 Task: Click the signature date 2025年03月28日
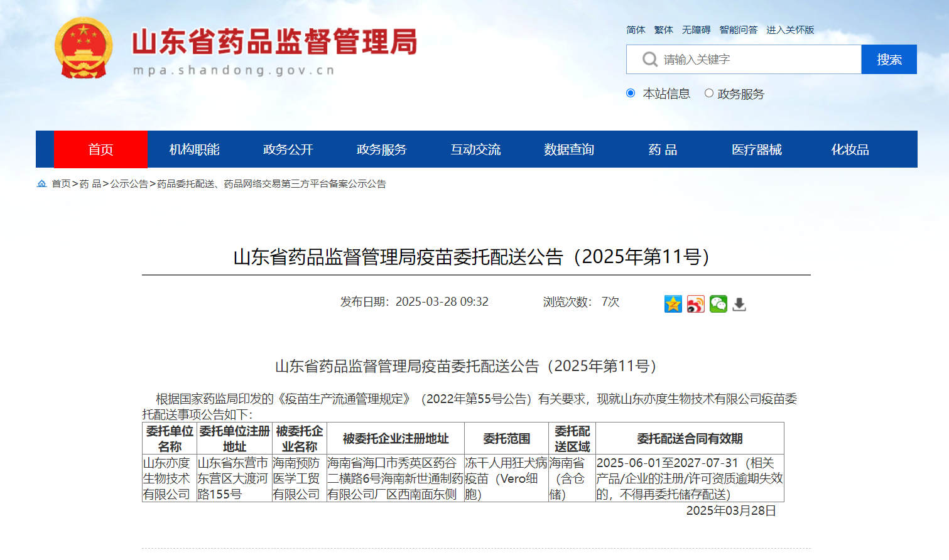(731, 510)
